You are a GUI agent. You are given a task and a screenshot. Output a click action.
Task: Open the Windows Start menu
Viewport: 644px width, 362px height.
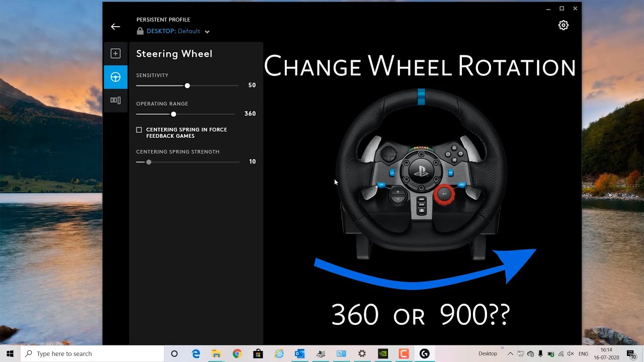pos(10,354)
